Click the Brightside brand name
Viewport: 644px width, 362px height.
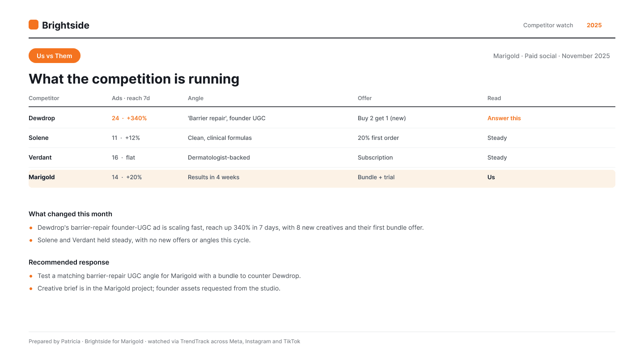66,25
